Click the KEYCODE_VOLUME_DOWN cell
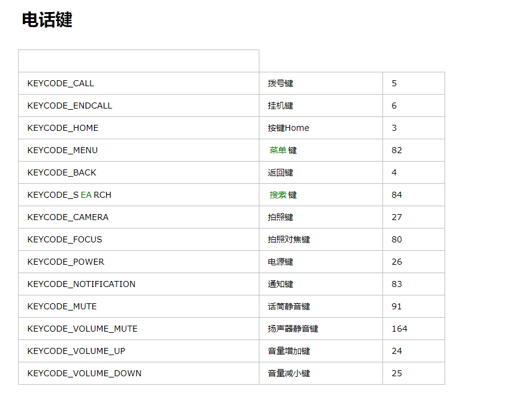 tap(139, 373)
